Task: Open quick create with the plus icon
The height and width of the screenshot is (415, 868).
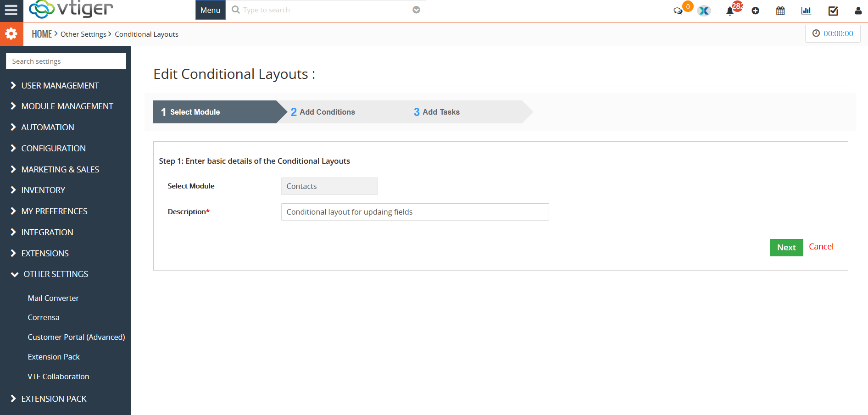Action: (756, 10)
